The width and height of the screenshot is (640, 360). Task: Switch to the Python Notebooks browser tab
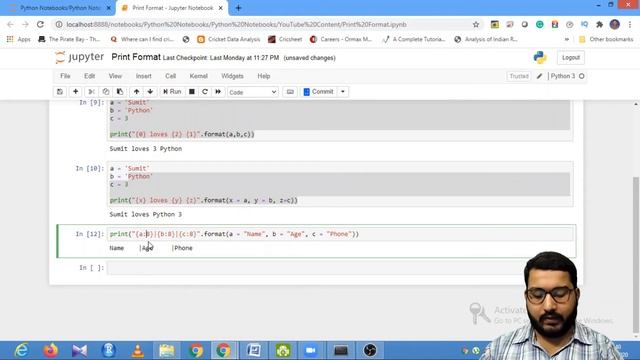coord(60,8)
